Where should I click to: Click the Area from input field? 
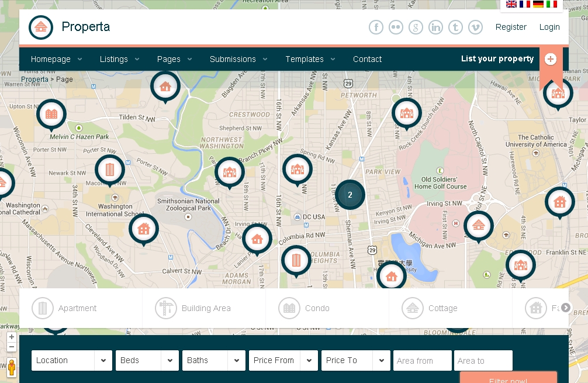coord(422,361)
